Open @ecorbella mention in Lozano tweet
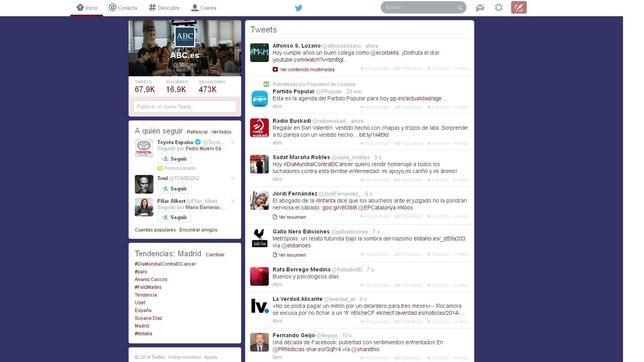The width and height of the screenshot is (644, 362). tap(385, 53)
